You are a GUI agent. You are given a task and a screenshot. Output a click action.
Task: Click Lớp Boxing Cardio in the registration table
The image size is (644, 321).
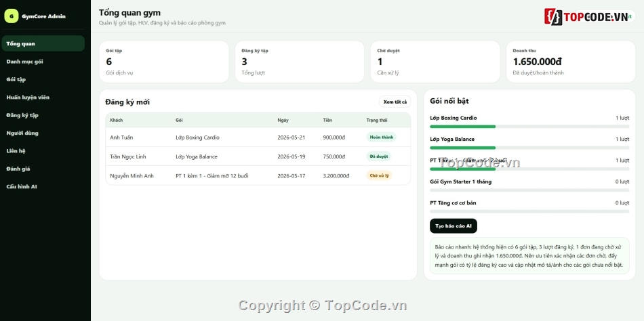pyautogui.click(x=197, y=137)
